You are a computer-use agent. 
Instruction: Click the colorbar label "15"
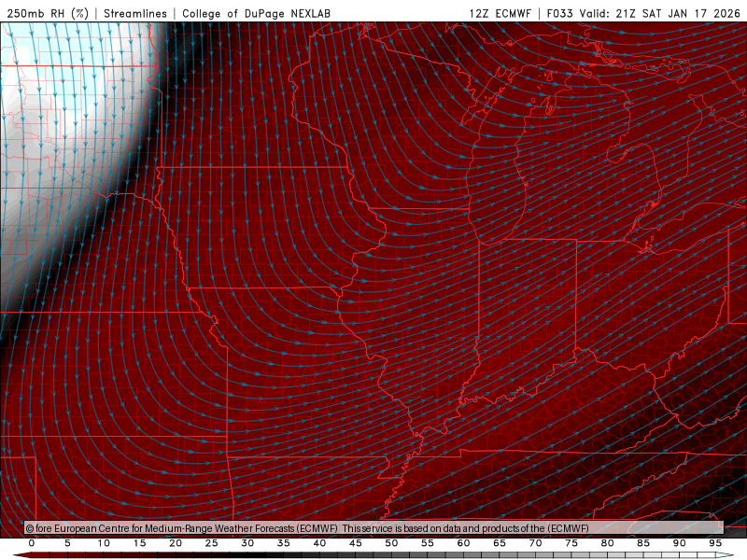click(139, 543)
